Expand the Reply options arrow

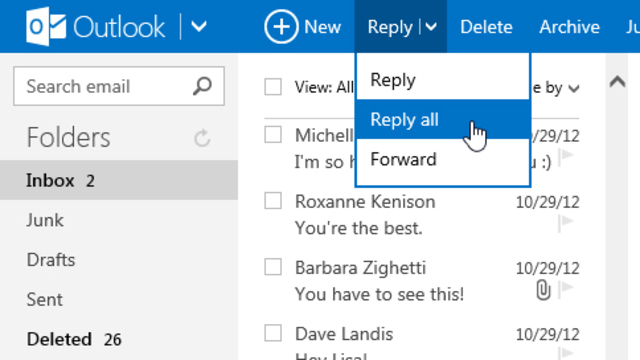(x=431, y=27)
